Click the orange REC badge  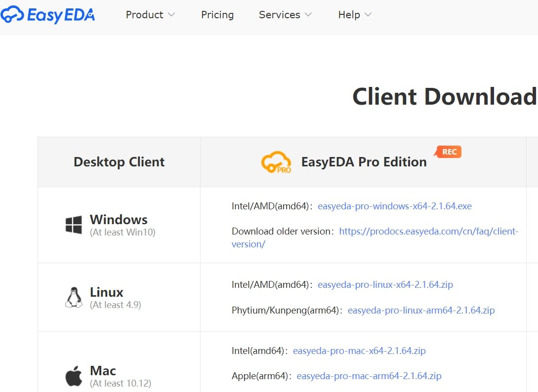(x=449, y=152)
